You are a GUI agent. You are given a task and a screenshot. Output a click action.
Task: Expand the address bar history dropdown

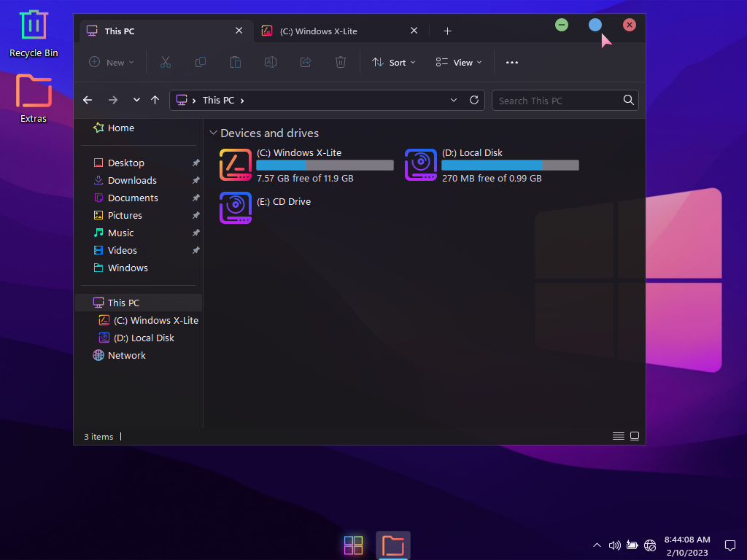454,100
